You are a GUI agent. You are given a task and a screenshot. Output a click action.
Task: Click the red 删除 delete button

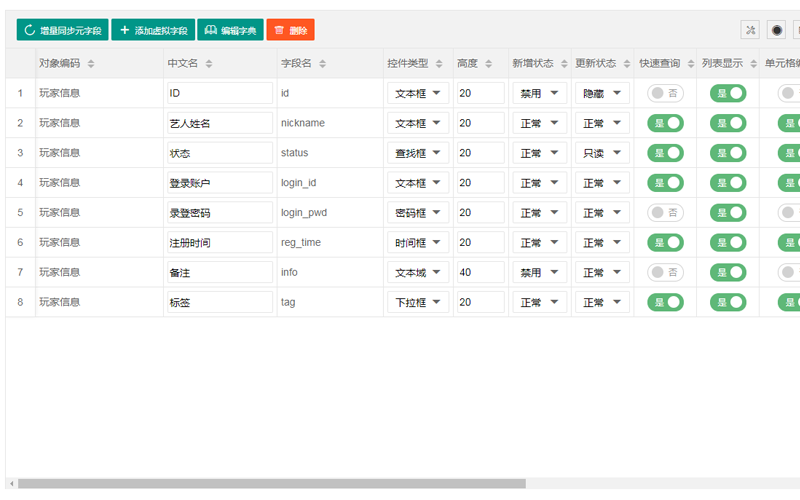(290, 31)
